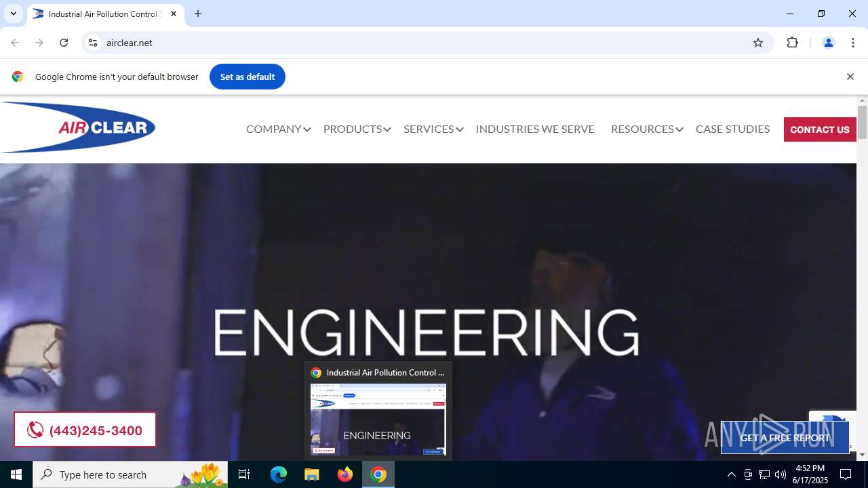Image resolution: width=868 pixels, height=488 pixels.
Task: Open the SERVICES menu
Action: (429, 129)
